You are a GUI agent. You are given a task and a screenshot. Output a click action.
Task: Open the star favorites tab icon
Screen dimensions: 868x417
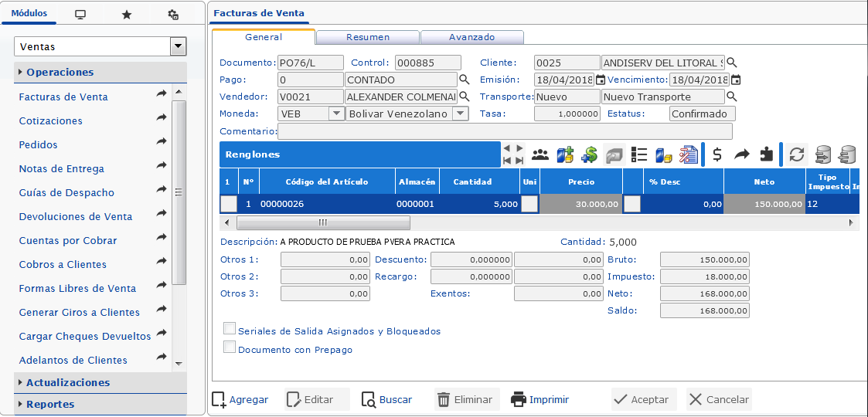click(x=127, y=15)
